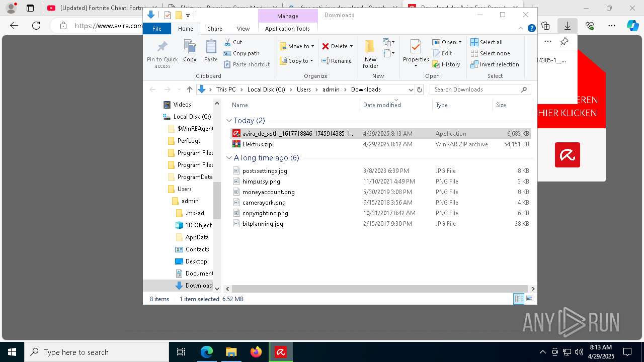Click Paste shortcut in the ribbon
The width and height of the screenshot is (644, 362).
point(247,64)
